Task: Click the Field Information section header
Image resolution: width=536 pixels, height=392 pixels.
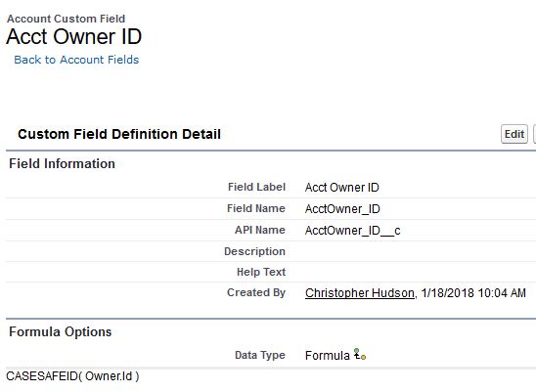Action: coord(62,163)
